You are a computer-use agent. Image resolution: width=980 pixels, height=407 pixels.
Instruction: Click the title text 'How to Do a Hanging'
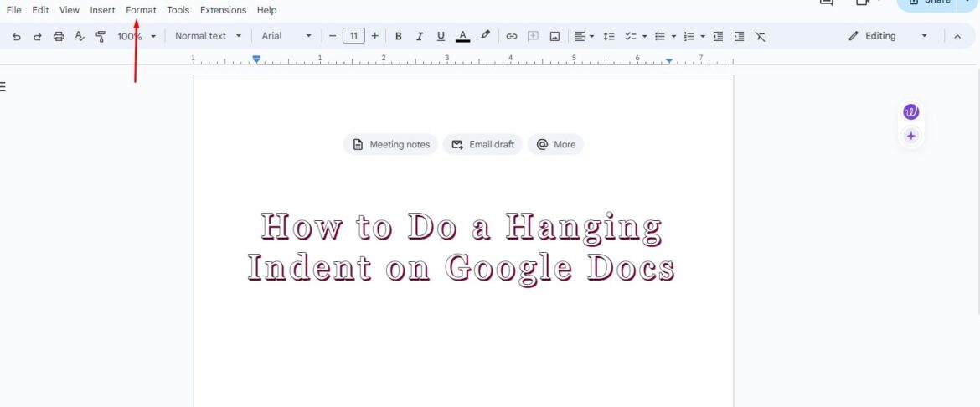tap(462, 226)
